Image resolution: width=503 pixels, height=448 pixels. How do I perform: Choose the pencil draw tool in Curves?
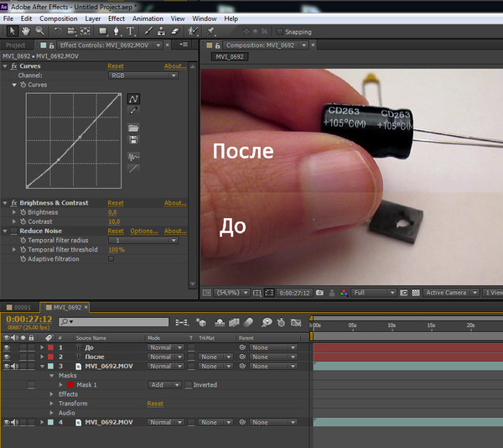133,111
